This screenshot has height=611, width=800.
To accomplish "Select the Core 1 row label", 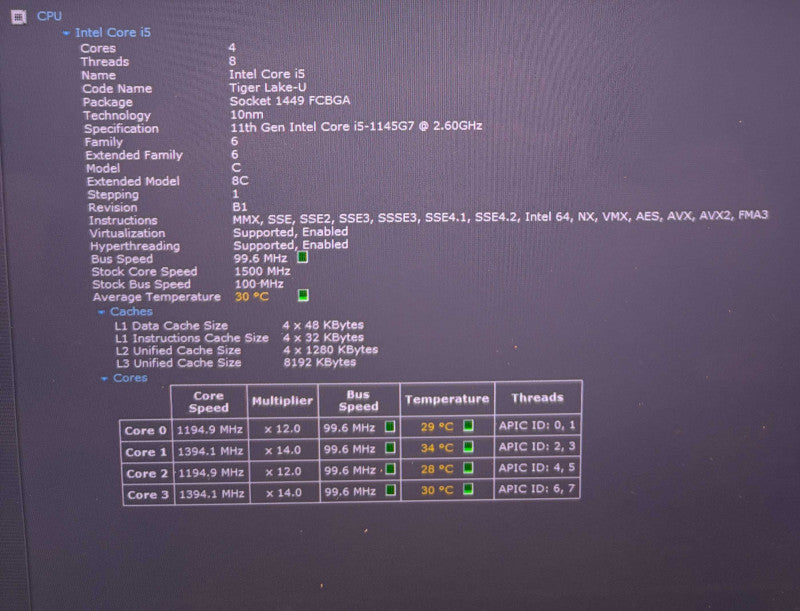I will click(146, 452).
